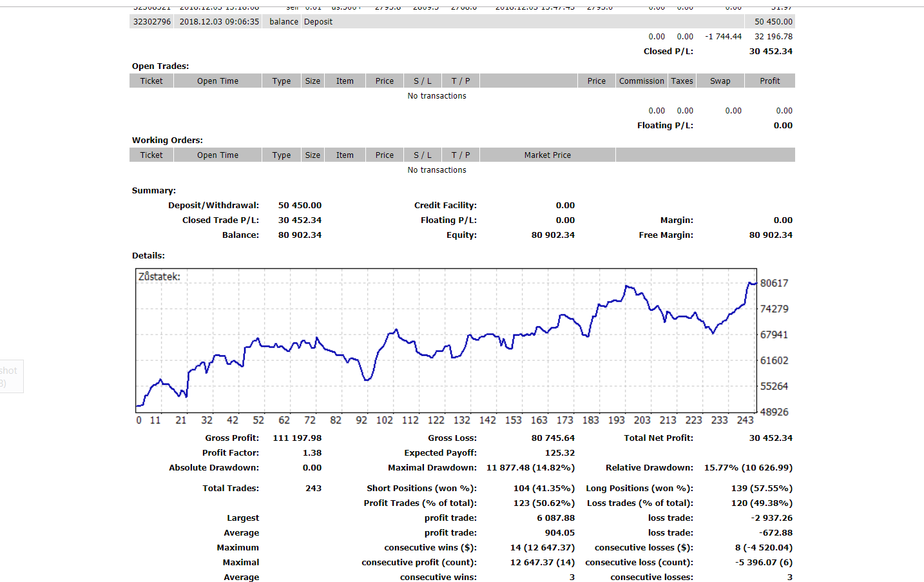Click the 67941 axis value
Screen dimensions: 924x582
774,335
